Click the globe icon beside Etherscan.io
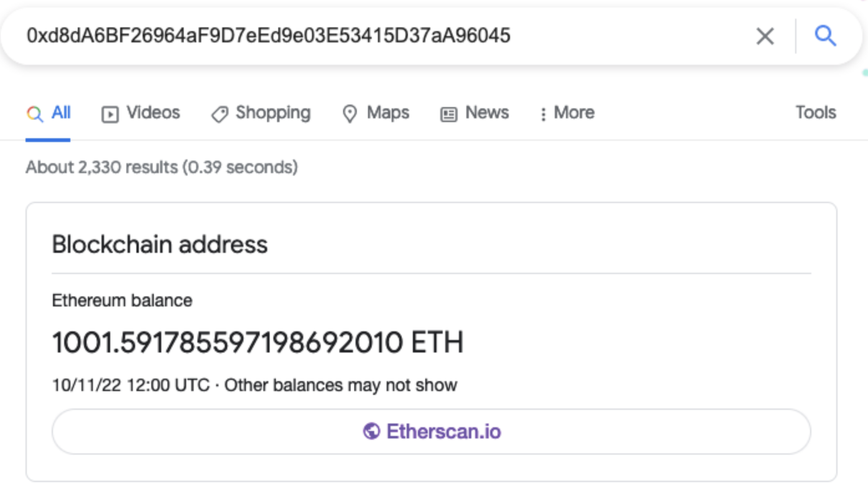This screenshot has height=492, width=868. [x=372, y=431]
